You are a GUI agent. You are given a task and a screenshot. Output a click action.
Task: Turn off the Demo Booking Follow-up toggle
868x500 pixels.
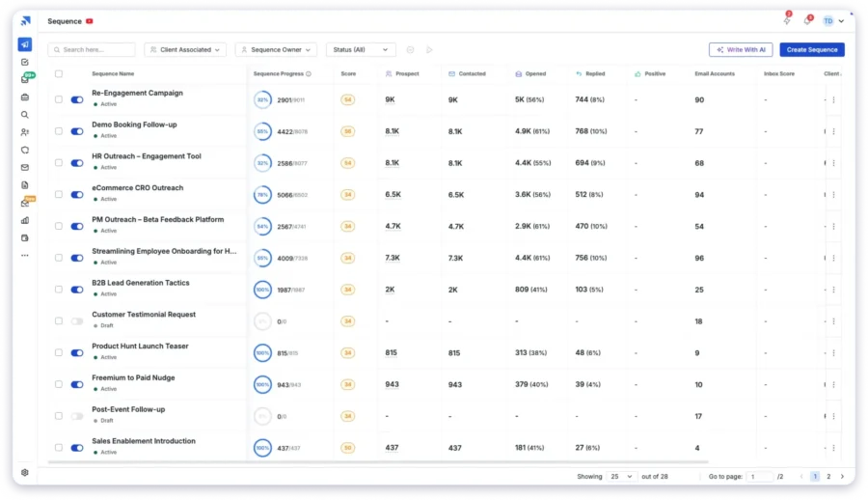click(x=77, y=131)
